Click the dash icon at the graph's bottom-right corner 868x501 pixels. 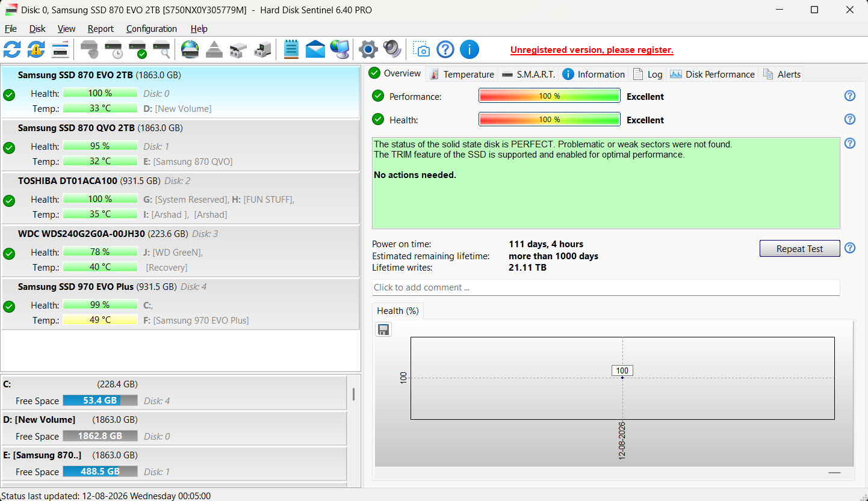(x=834, y=473)
